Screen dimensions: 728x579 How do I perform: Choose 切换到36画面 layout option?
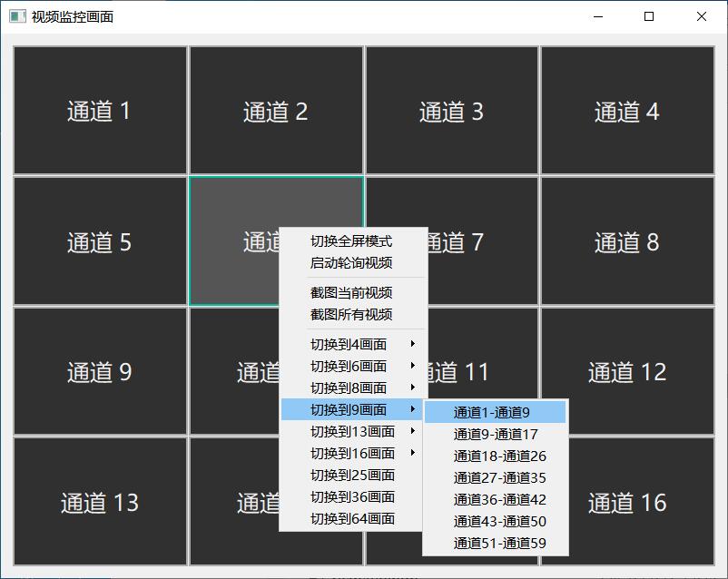(x=351, y=497)
